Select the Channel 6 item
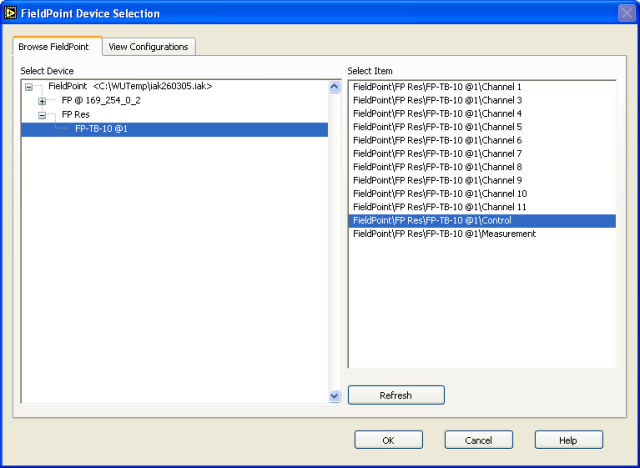 point(482,140)
